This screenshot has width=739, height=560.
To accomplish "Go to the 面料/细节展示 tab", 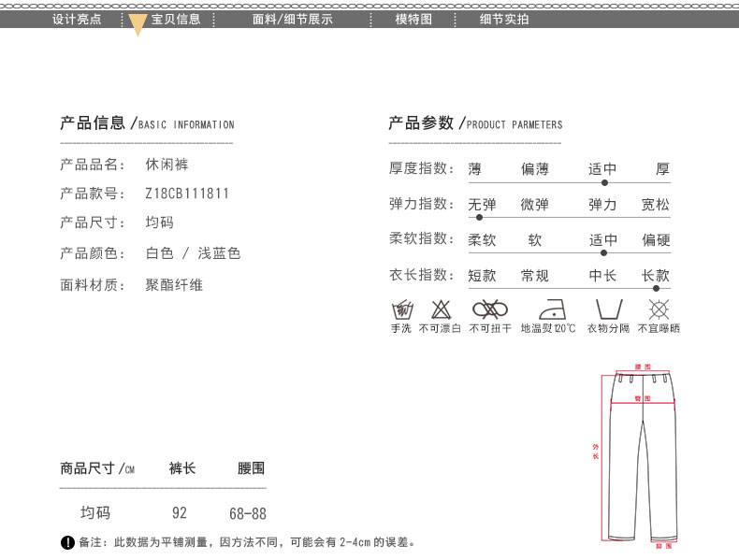I will [292, 19].
